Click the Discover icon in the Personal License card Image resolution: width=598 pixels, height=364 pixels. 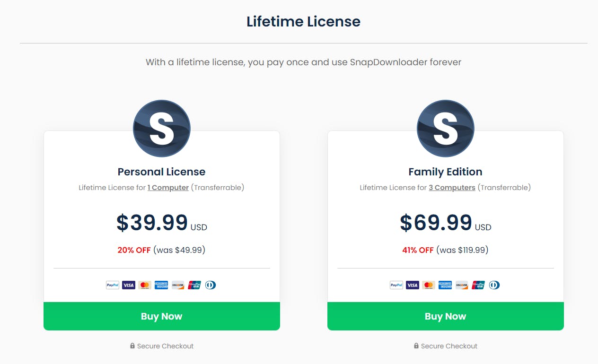pyautogui.click(x=178, y=285)
